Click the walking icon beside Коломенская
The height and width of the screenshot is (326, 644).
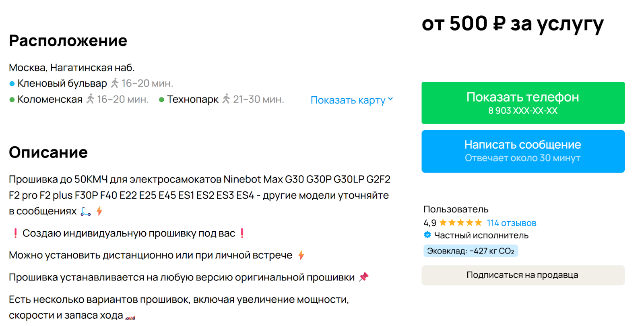(x=90, y=99)
